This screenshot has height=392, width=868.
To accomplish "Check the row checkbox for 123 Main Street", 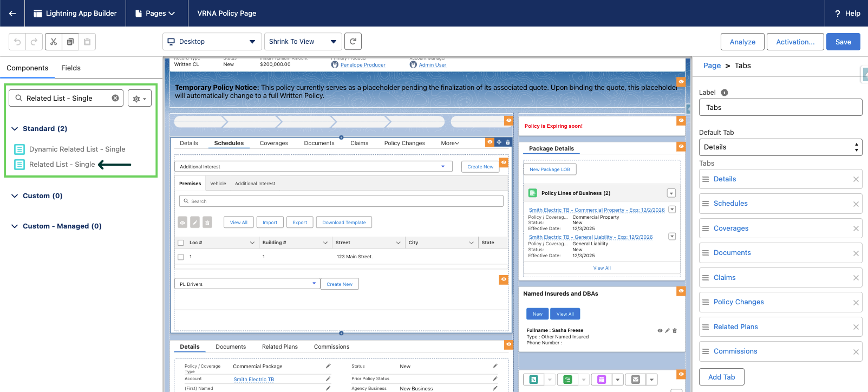I will point(181,257).
